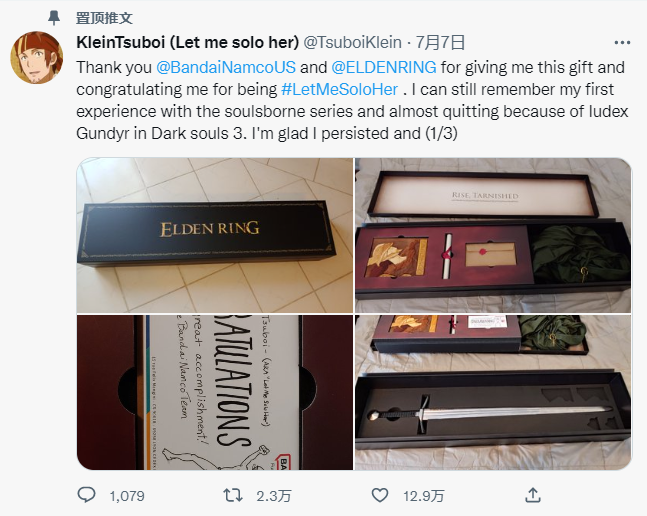Viewport: 647px width, 516px height.
Task: Open the 7月7日 tweet date link
Action: click(x=440, y=42)
